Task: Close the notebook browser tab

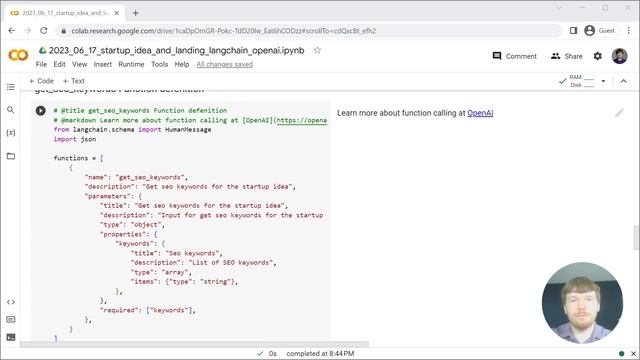Action: coord(117,13)
